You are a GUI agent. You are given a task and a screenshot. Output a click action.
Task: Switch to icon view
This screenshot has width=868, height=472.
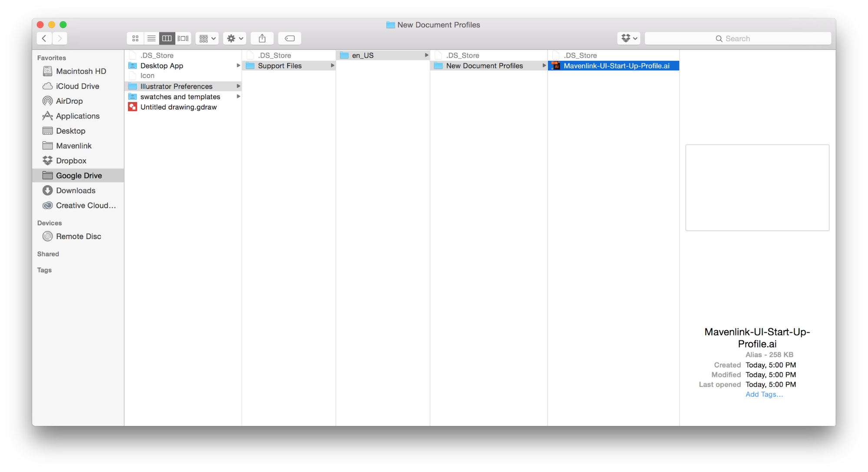135,39
